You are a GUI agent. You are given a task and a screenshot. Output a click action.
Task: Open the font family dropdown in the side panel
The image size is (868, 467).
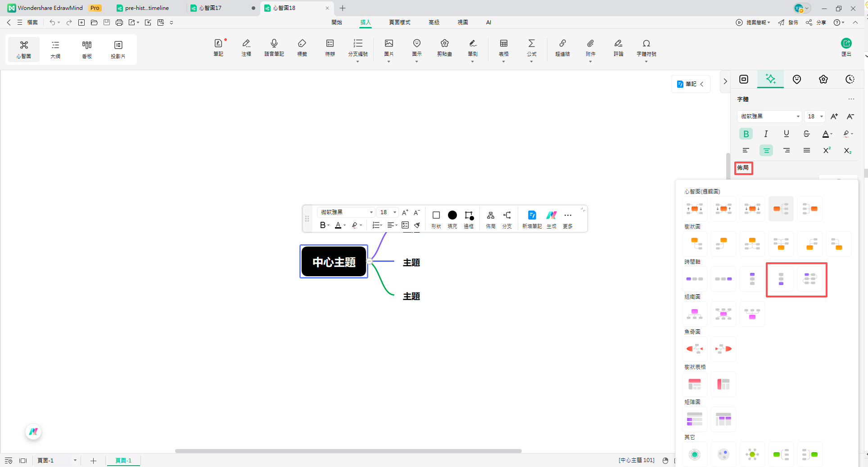(769, 117)
